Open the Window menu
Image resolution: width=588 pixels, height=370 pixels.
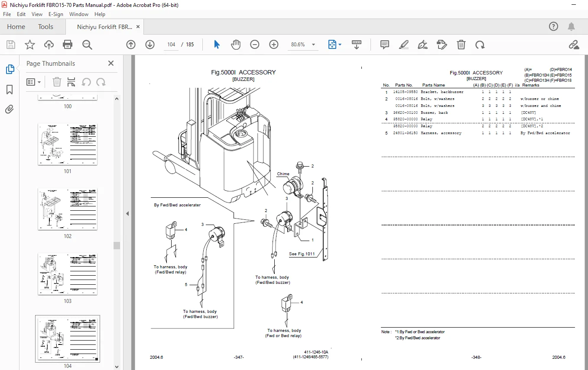(x=79, y=14)
